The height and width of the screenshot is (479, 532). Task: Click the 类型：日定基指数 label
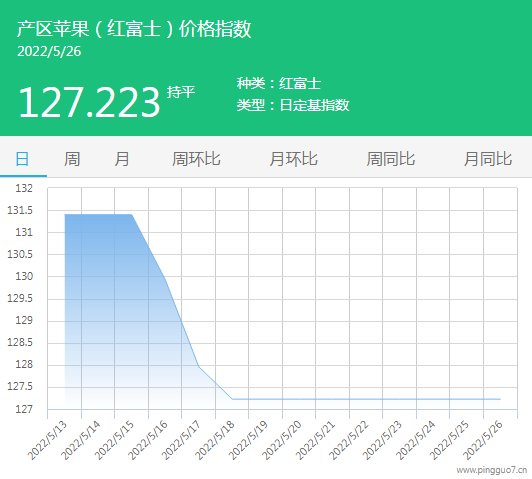[x=293, y=105]
